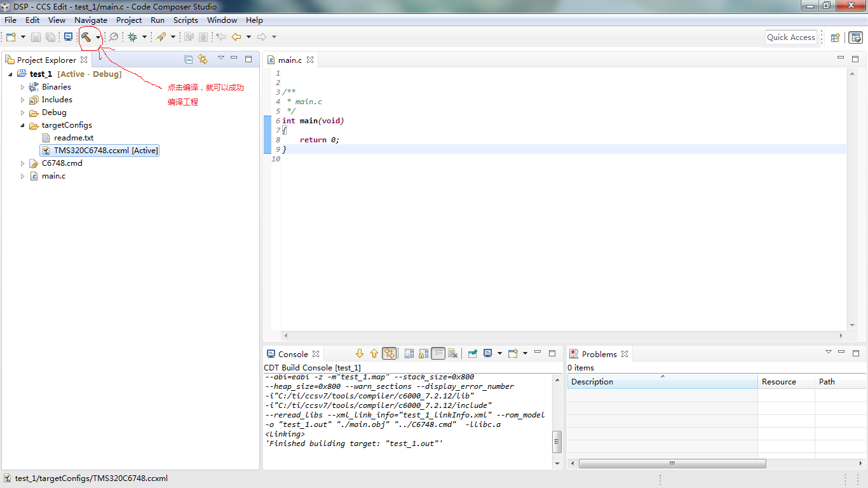Viewport: 868px width, 488px height.
Task: Click the Copy Build Log icon in Console
Action: tap(409, 353)
